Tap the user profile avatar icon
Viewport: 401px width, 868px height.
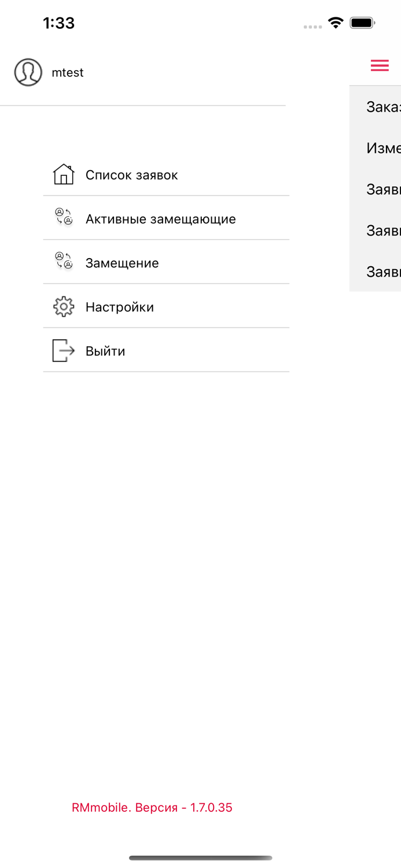pos(28,72)
